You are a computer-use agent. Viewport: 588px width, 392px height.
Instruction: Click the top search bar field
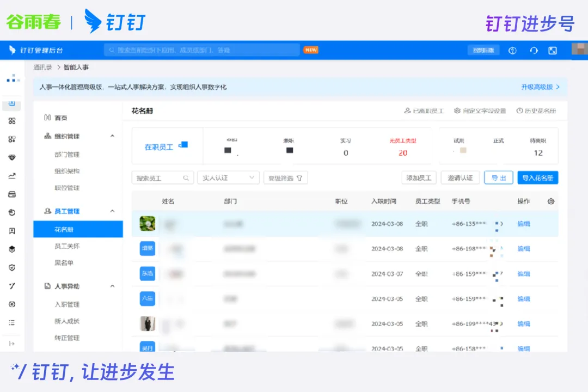[x=202, y=50]
